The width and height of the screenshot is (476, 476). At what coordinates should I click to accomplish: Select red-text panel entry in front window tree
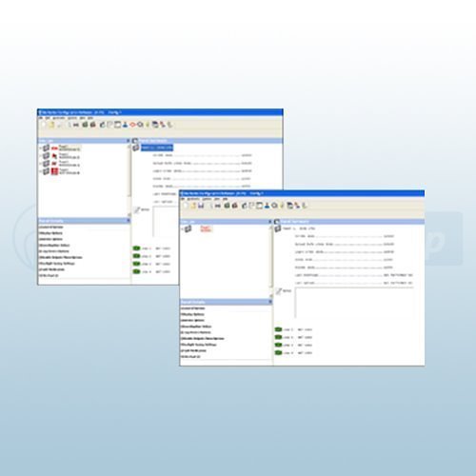click(x=206, y=228)
